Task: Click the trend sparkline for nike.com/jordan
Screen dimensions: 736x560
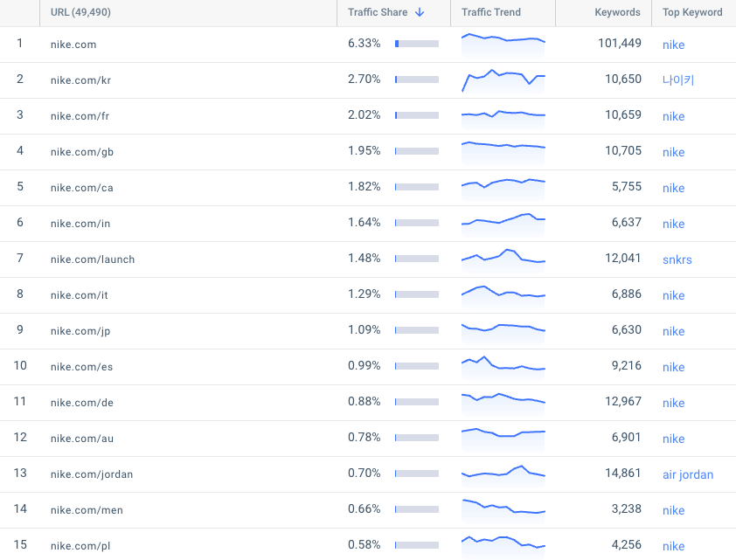Action: (x=503, y=474)
